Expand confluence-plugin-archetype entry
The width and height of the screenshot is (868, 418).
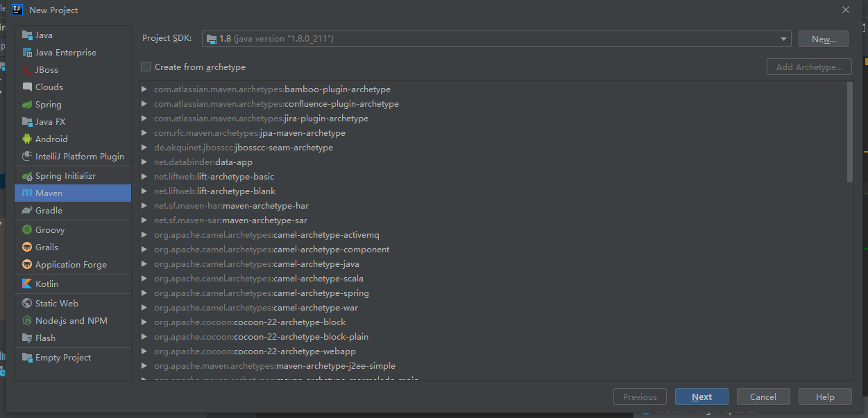click(x=144, y=104)
